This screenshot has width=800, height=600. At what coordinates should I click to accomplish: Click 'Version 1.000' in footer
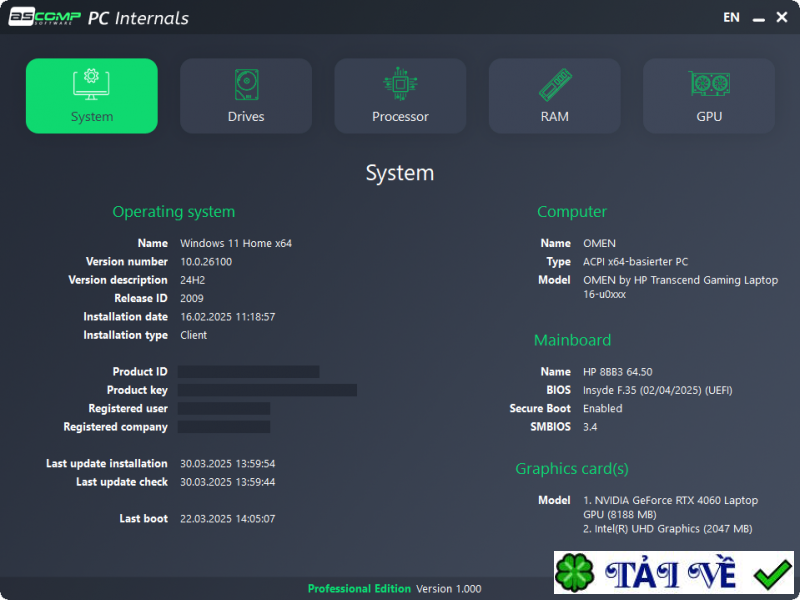(449, 589)
